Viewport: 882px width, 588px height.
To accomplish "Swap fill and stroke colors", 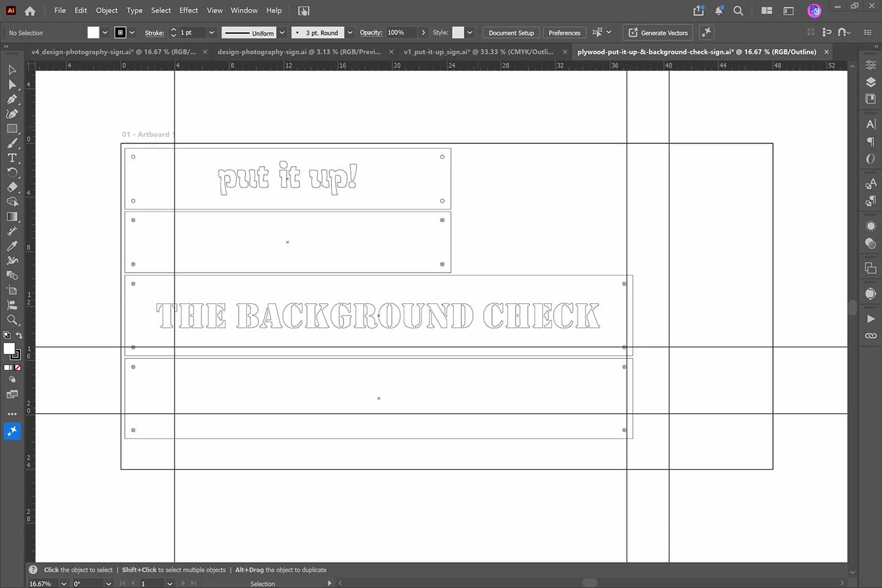I will tap(19, 335).
